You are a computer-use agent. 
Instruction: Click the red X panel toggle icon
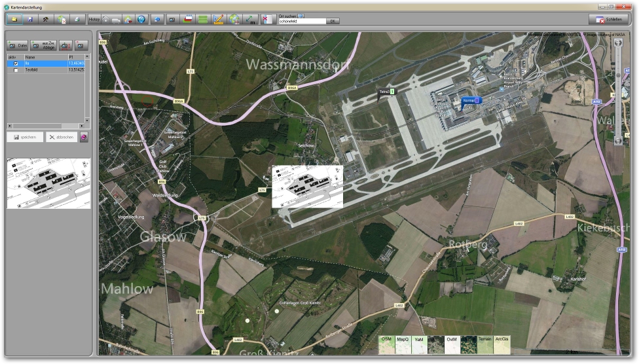(268, 19)
